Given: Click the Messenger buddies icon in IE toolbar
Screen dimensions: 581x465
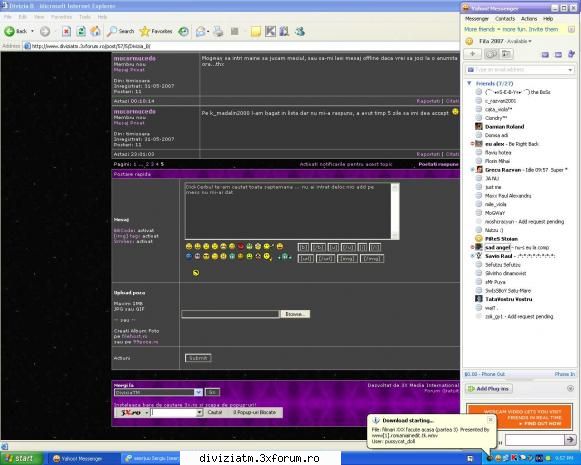Looking at the screenshot, I should pyautogui.click(x=300, y=31).
